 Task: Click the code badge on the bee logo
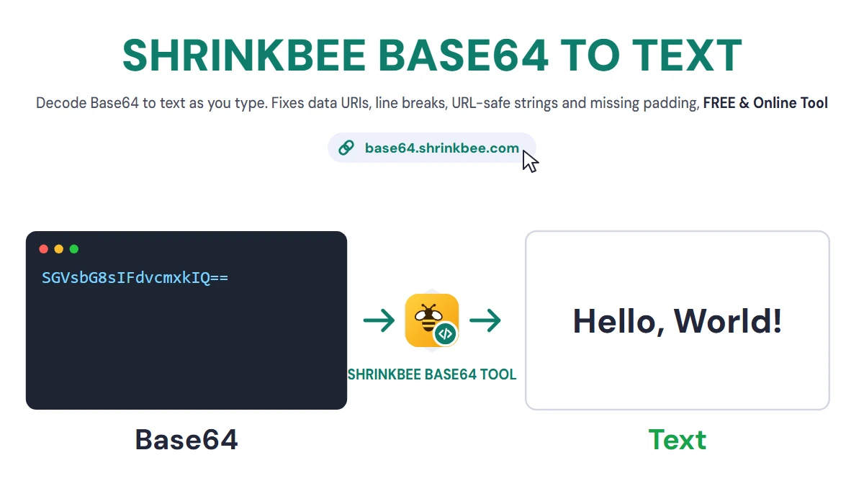(446, 333)
